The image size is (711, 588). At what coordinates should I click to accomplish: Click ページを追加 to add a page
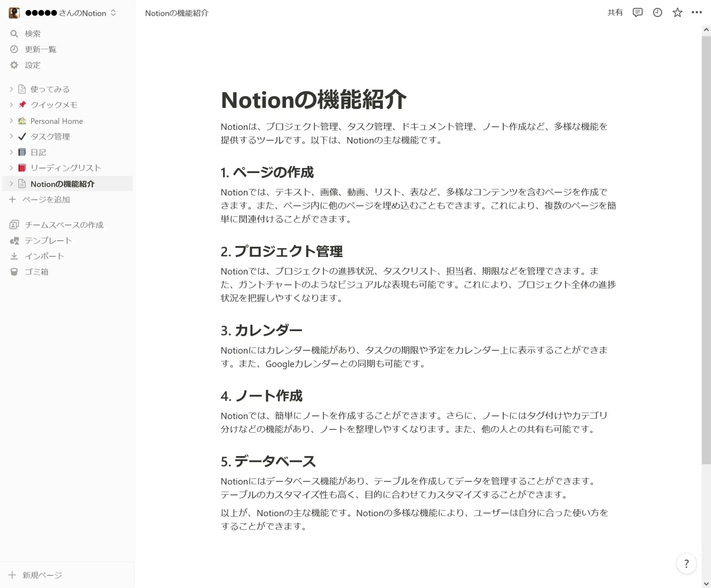pos(46,199)
